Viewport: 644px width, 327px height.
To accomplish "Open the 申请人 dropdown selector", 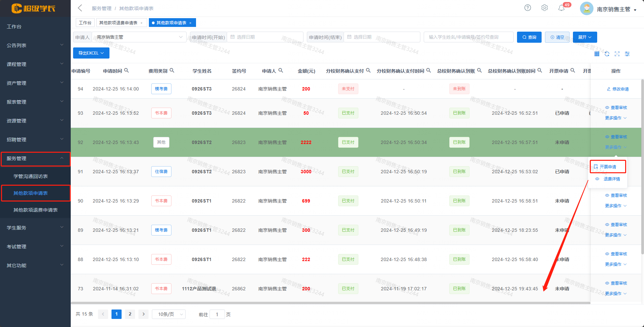I will pyautogui.click(x=139, y=37).
